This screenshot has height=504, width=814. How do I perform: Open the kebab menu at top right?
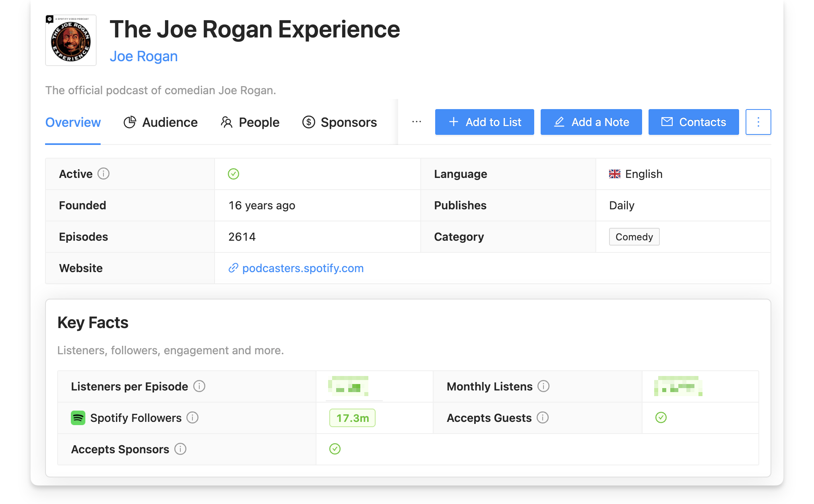pyautogui.click(x=758, y=122)
